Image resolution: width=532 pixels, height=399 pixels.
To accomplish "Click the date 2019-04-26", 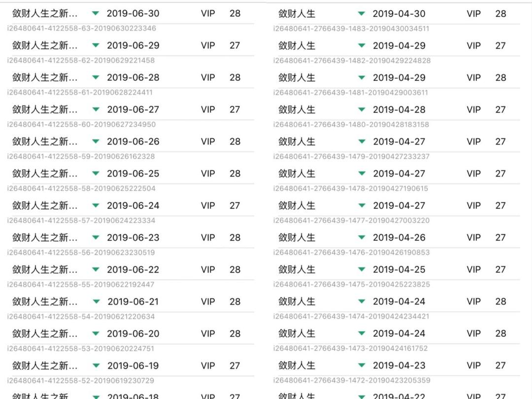I will coord(400,237).
